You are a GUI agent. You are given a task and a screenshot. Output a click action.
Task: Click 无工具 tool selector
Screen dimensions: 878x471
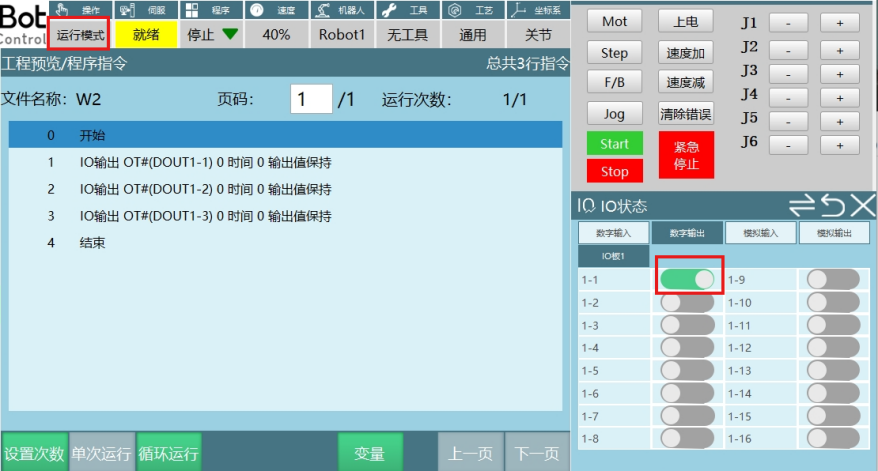click(x=408, y=35)
